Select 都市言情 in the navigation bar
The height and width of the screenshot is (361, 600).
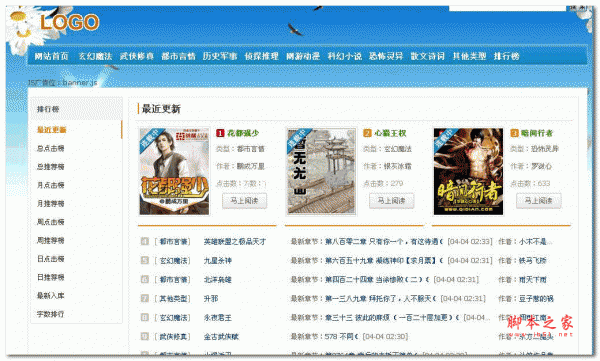coord(178,56)
